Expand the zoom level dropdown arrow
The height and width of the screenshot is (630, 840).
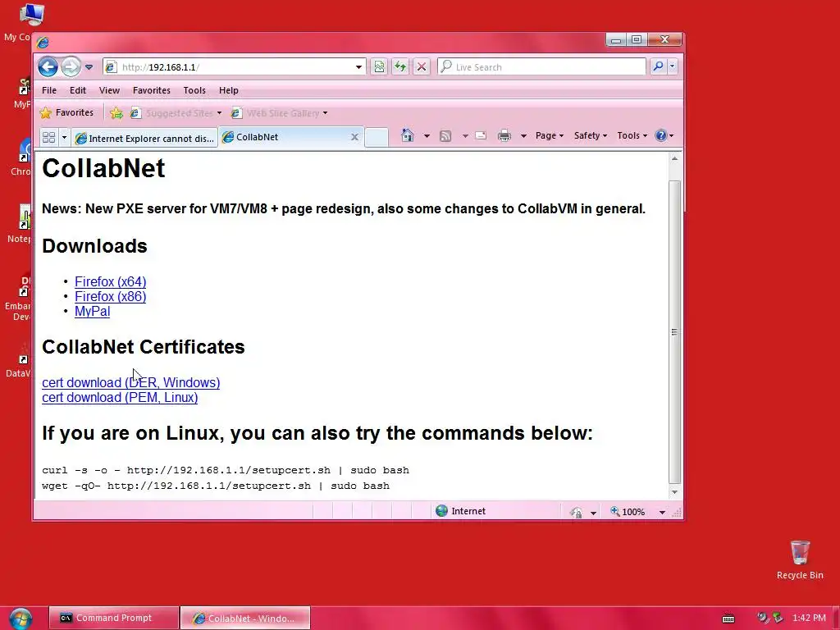(663, 512)
